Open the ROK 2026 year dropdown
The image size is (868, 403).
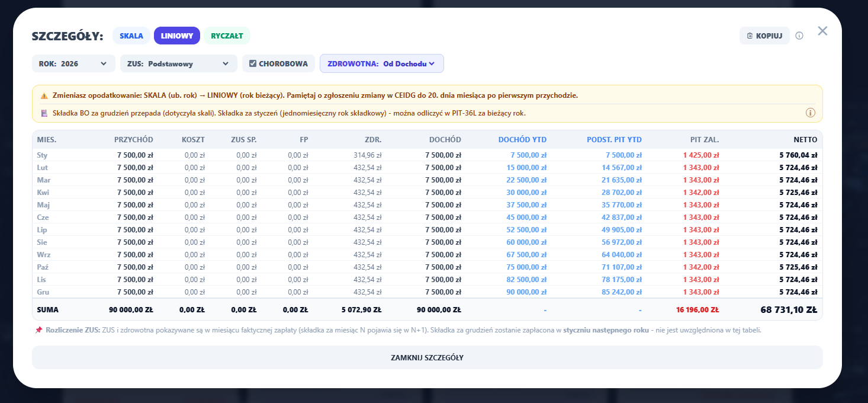pos(73,63)
